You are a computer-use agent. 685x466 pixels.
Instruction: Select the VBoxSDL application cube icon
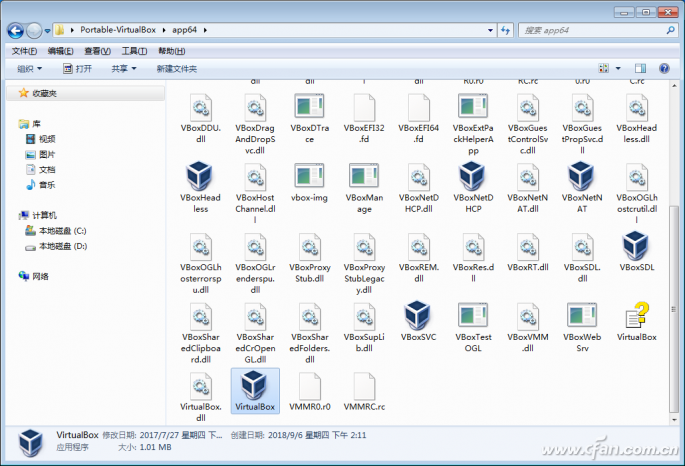tap(636, 245)
